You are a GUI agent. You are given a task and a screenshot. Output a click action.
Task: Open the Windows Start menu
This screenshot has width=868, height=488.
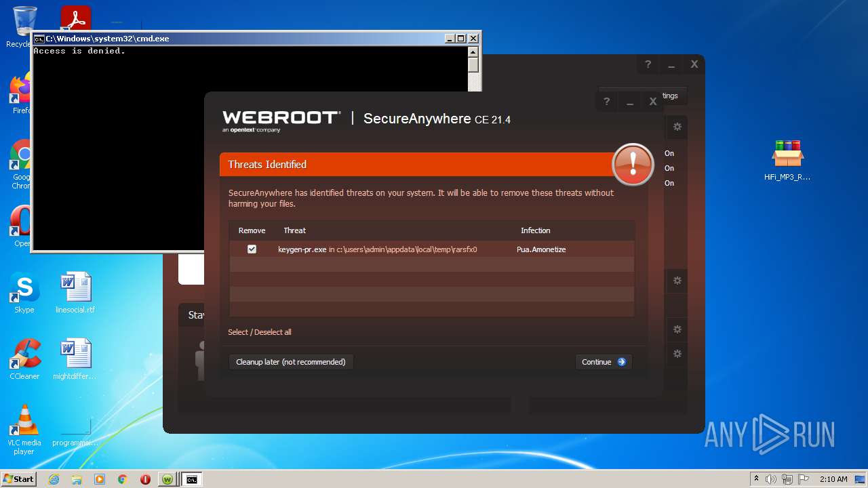(x=18, y=479)
